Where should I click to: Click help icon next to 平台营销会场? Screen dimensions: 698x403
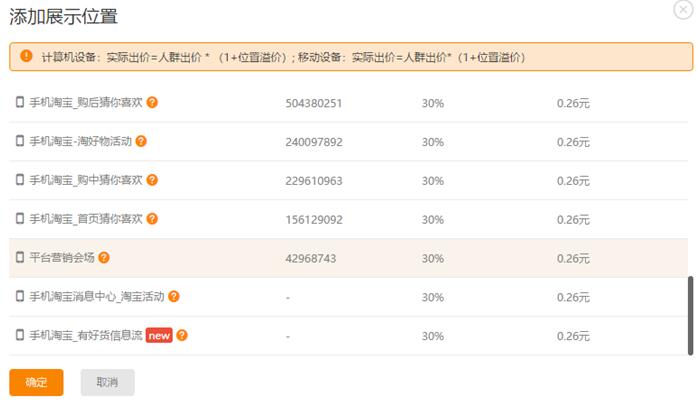point(104,257)
